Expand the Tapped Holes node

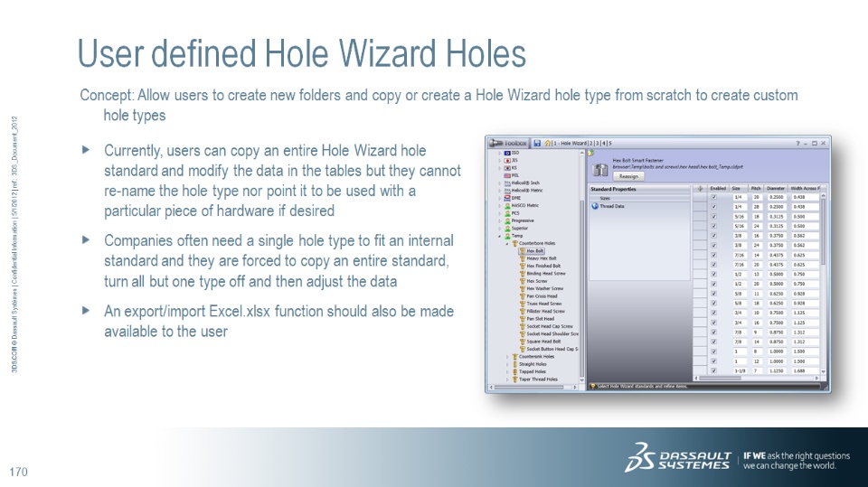(x=507, y=372)
